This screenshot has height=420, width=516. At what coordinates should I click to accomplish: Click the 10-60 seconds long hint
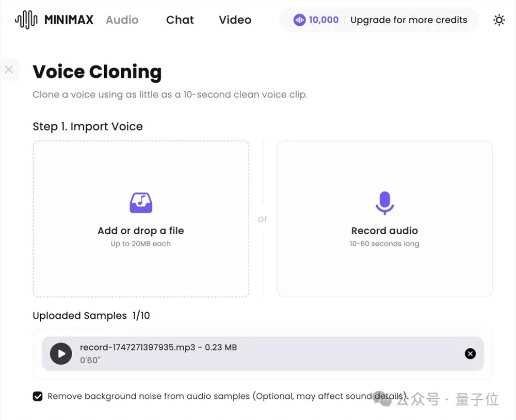point(384,244)
